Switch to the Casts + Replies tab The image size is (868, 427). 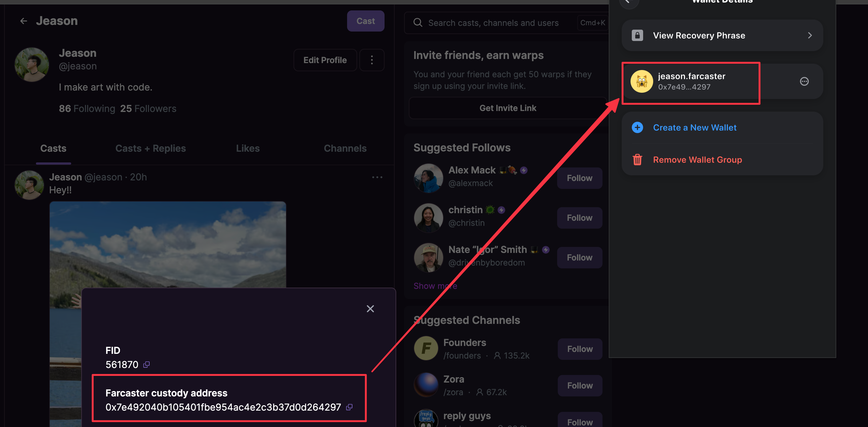[150, 149]
